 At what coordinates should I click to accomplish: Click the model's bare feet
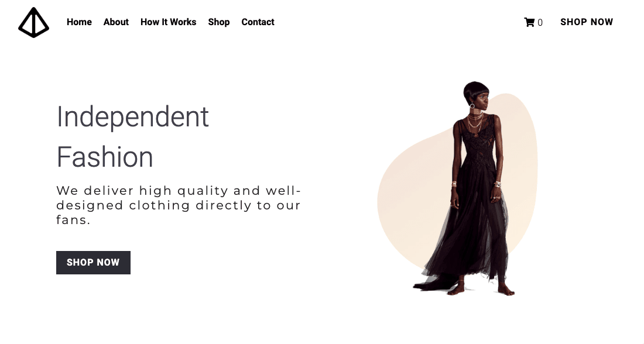pyautogui.click(x=481, y=290)
